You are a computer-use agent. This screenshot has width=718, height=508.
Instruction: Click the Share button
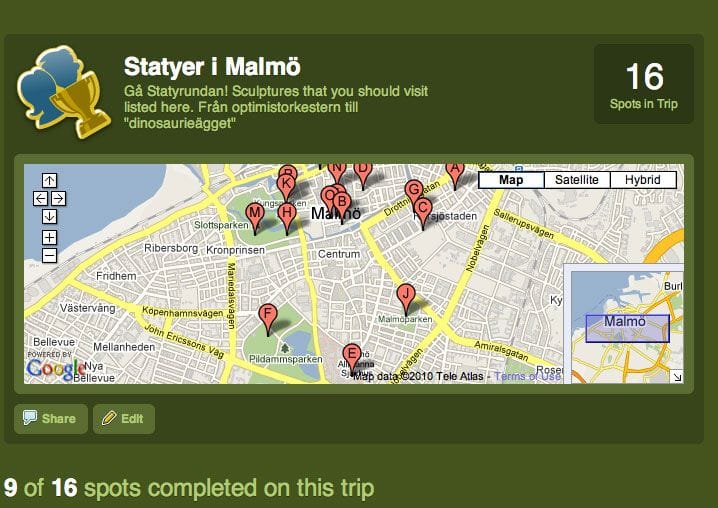point(50,419)
